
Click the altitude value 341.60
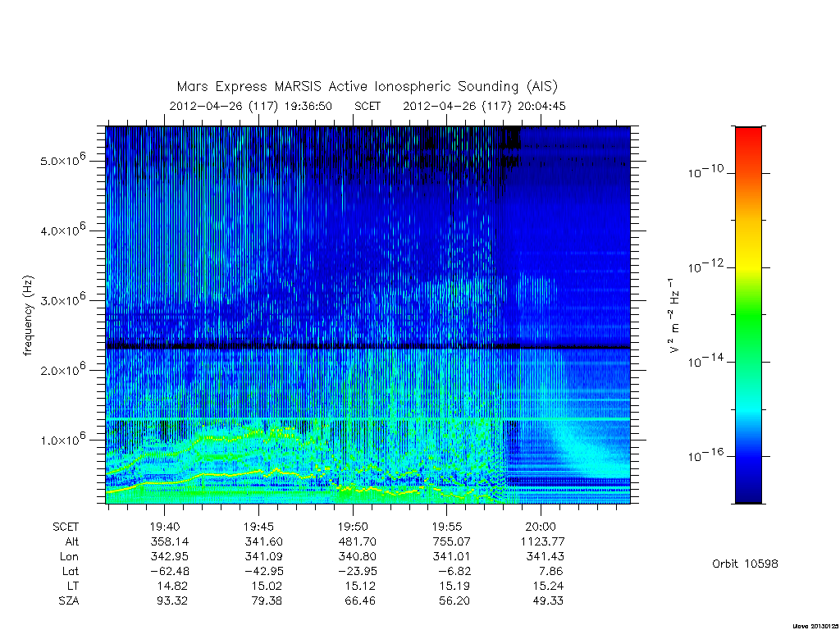(x=263, y=541)
